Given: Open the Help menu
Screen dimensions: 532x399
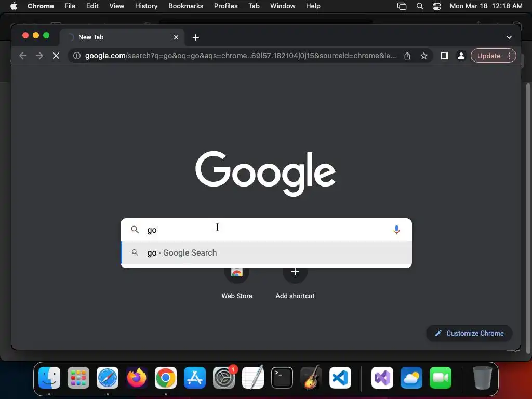Looking at the screenshot, I should [313, 6].
